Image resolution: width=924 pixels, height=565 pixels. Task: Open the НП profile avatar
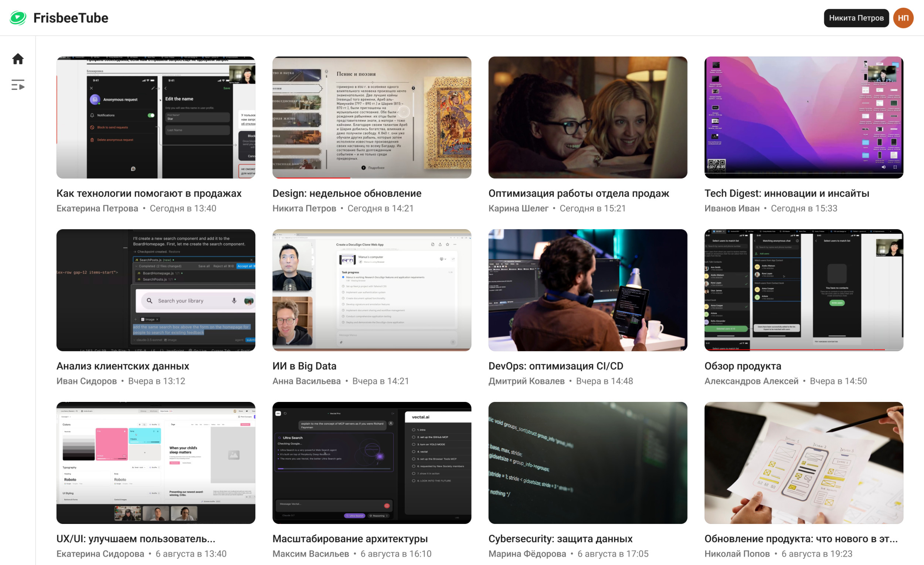click(903, 18)
